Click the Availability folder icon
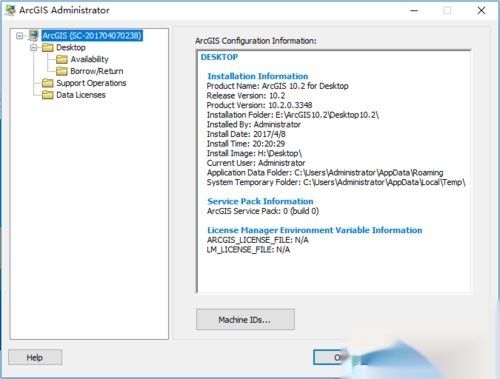The height and width of the screenshot is (379, 500). (x=62, y=59)
